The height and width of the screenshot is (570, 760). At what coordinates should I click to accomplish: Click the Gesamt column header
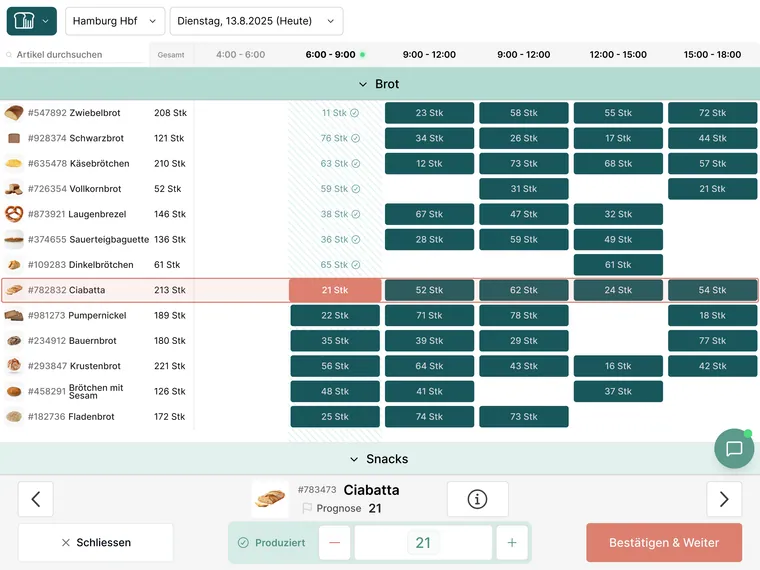click(x=171, y=55)
